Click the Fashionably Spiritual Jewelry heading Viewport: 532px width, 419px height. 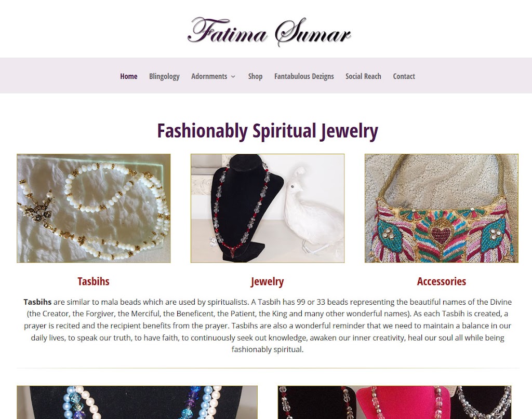point(268,131)
